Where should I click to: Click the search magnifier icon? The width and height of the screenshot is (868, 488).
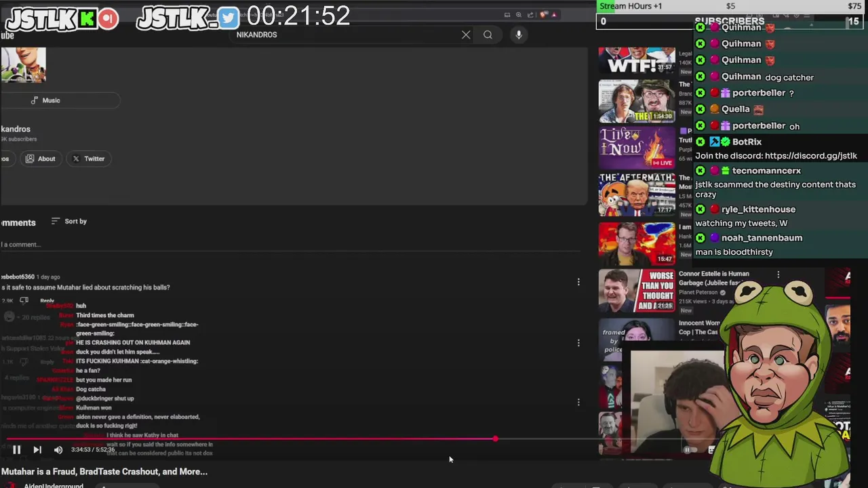click(x=488, y=35)
